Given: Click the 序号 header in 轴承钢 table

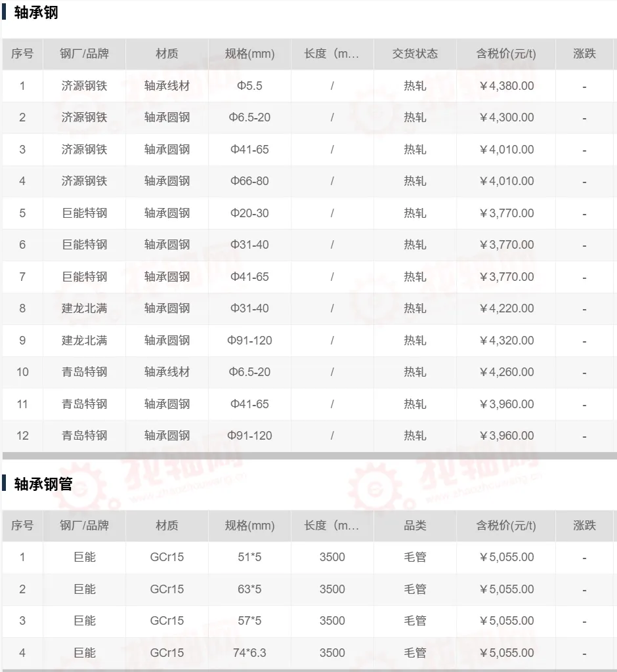Looking at the screenshot, I should 22,54.
